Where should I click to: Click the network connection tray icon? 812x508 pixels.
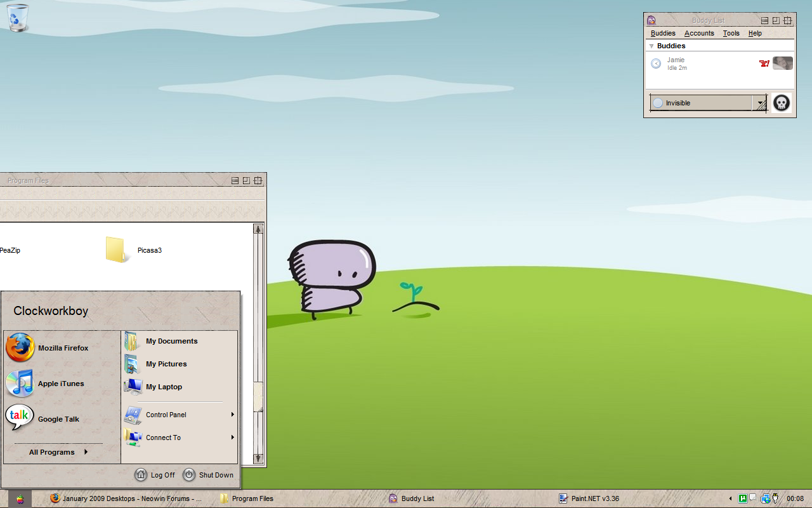pyautogui.click(x=765, y=498)
